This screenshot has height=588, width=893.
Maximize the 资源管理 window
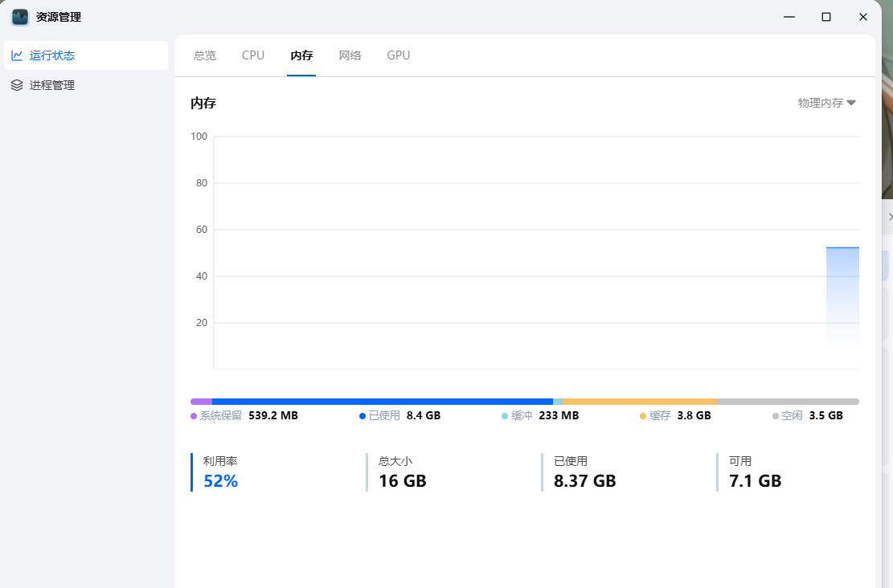coord(826,17)
